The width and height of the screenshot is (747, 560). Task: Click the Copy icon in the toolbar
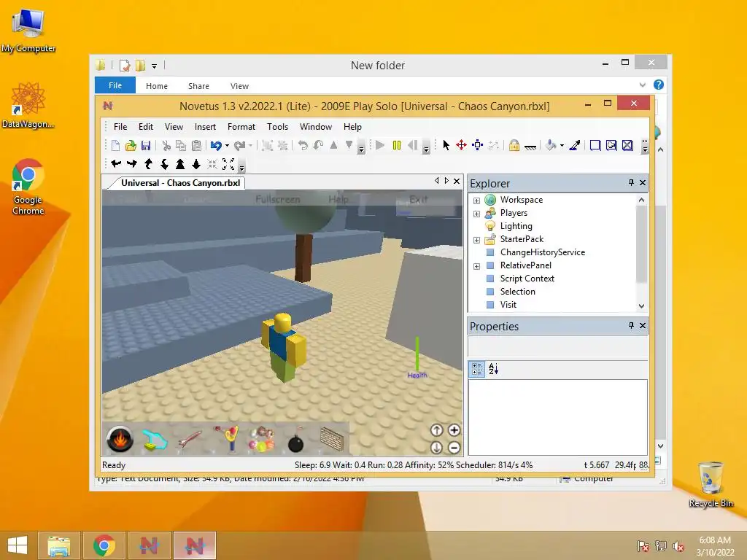click(x=181, y=145)
